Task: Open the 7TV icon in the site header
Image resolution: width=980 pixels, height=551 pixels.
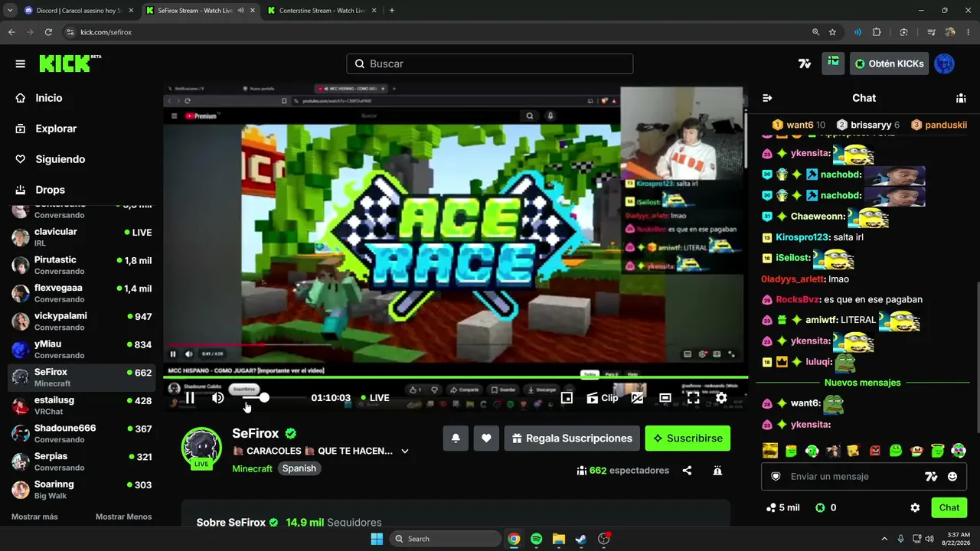Action: pos(805,64)
